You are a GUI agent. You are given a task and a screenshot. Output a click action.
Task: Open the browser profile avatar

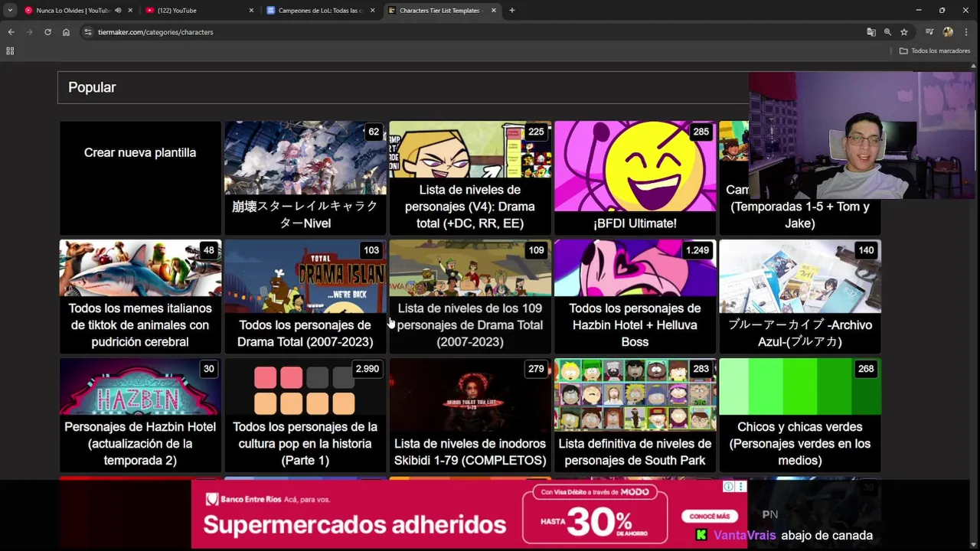pos(948,32)
